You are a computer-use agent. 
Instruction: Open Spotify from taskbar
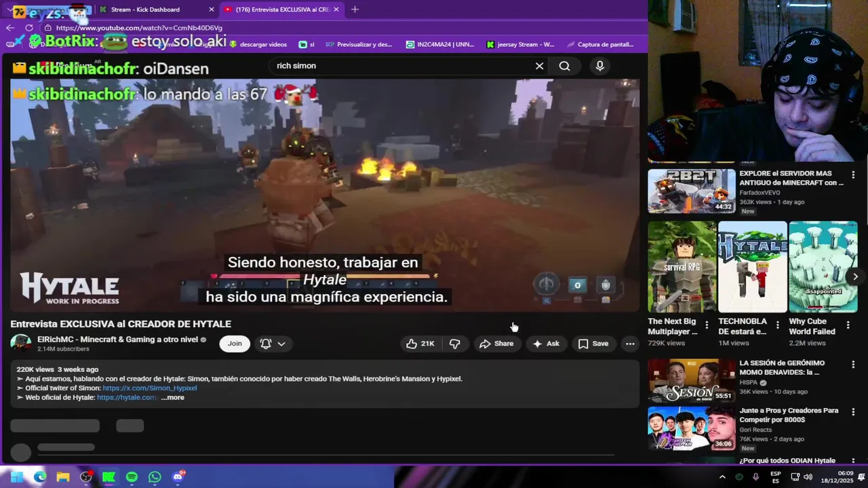pos(132,477)
